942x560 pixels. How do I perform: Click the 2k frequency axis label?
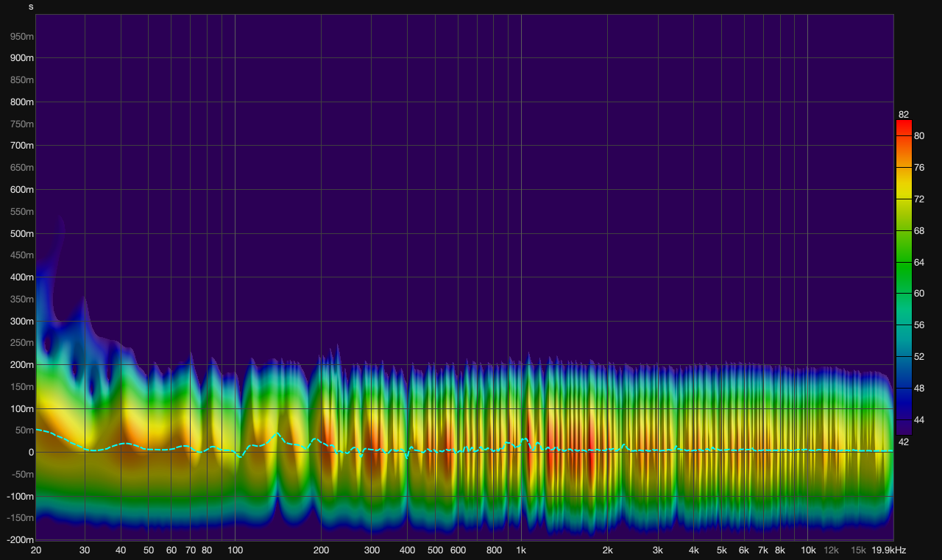pyautogui.click(x=608, y=550)
